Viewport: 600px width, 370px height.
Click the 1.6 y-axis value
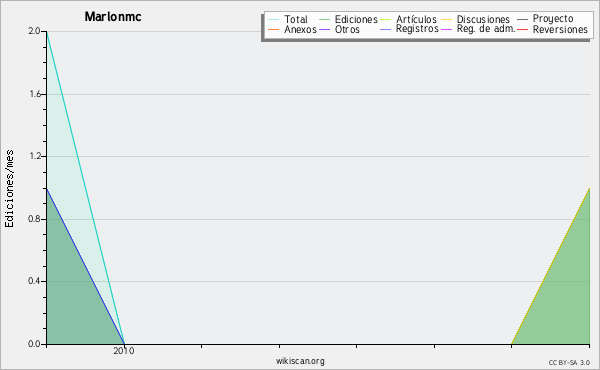(x=35, y=94)
